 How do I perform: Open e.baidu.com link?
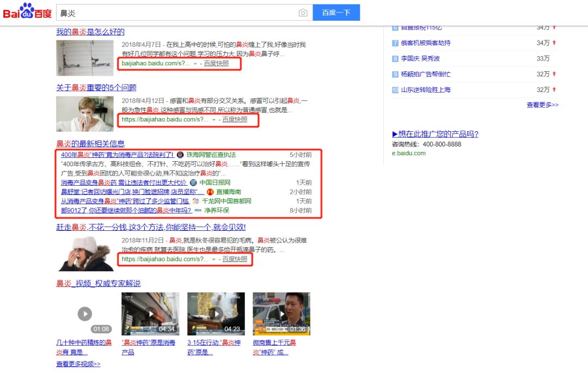(409, 154)
